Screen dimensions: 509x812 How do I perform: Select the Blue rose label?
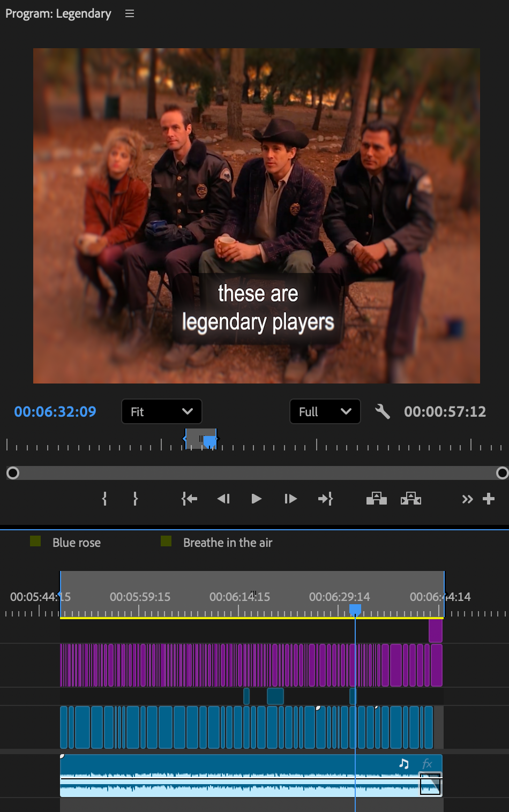coord(77,543)
